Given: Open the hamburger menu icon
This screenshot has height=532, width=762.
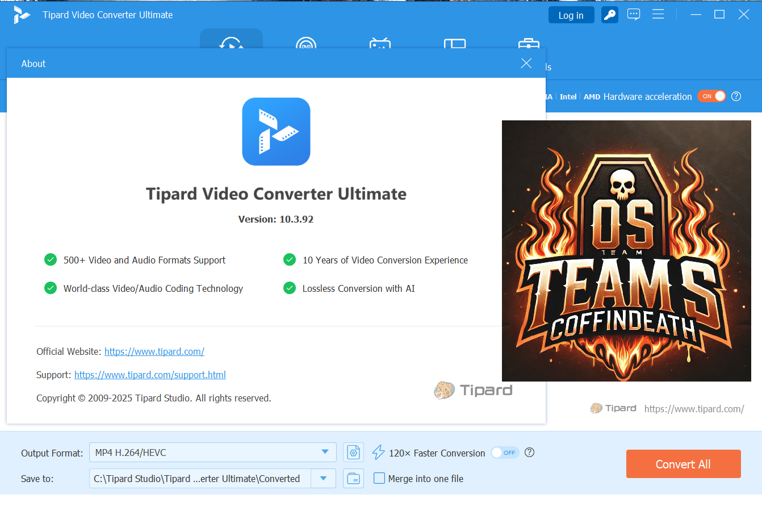Looking at the screenshot, I should (658, 15).
